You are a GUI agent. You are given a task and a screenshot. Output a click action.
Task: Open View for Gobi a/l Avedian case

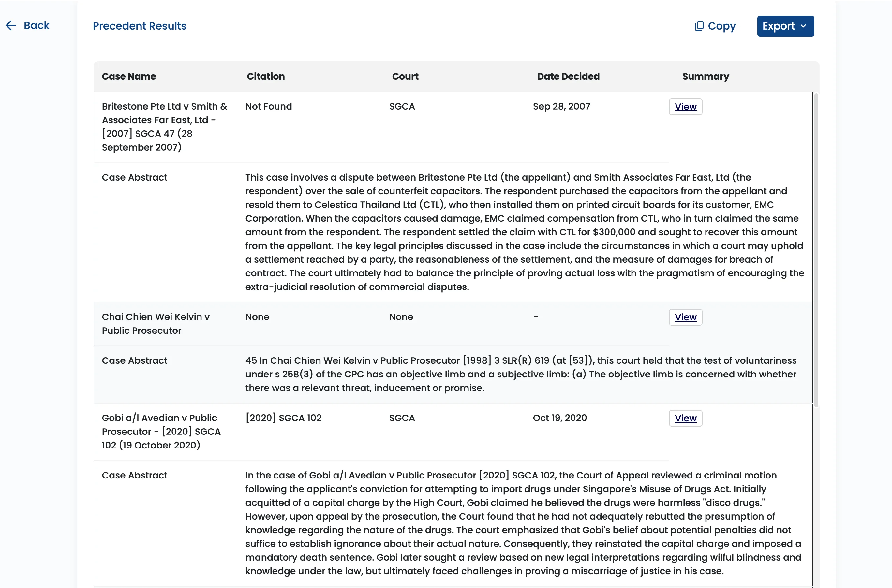pyautogui.click(x=685, y=418)
